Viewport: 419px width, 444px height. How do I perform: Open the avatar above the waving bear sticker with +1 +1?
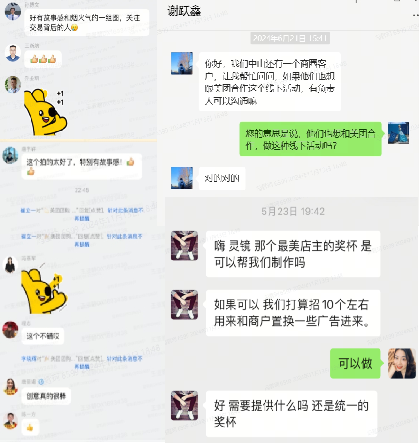click(13, 84)
